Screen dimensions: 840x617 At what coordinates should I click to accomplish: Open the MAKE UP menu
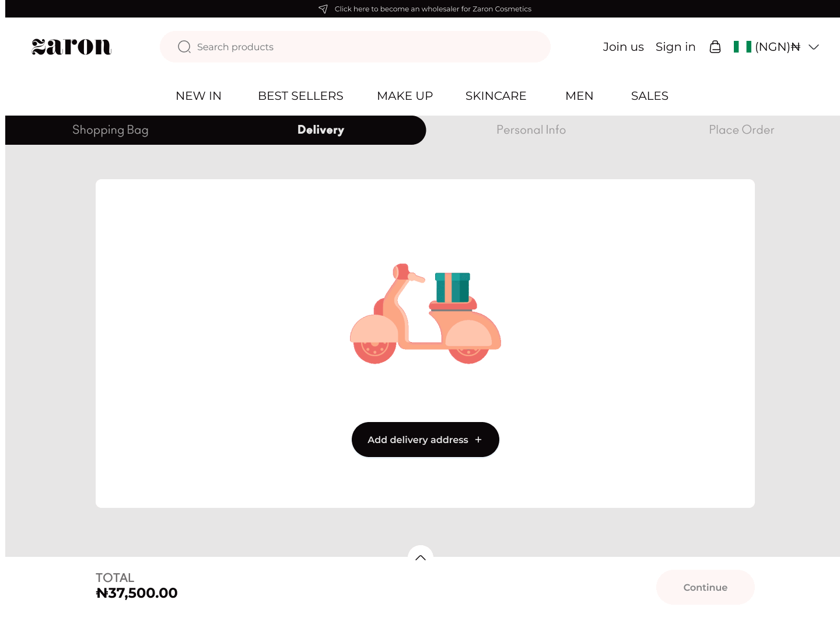405,96
